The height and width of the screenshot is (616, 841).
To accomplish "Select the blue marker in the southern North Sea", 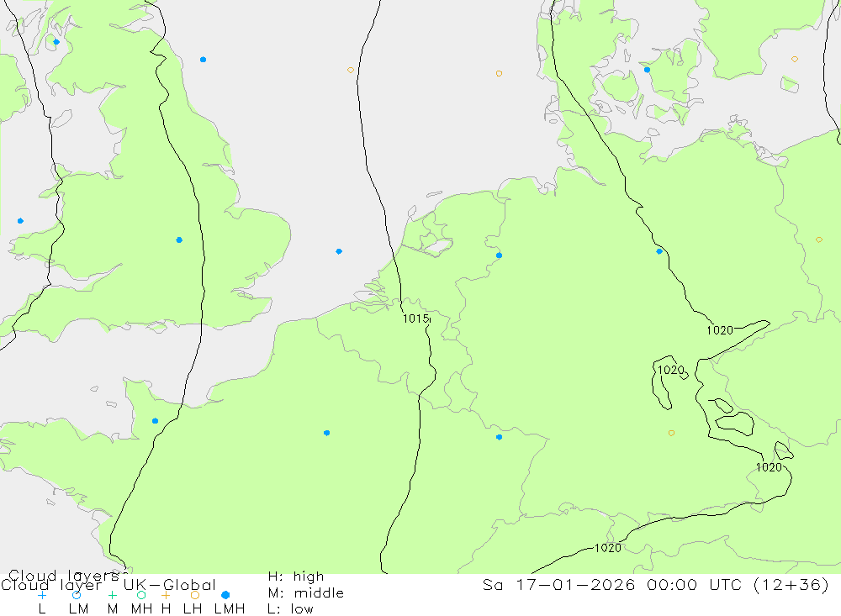I will pos(339,251).
